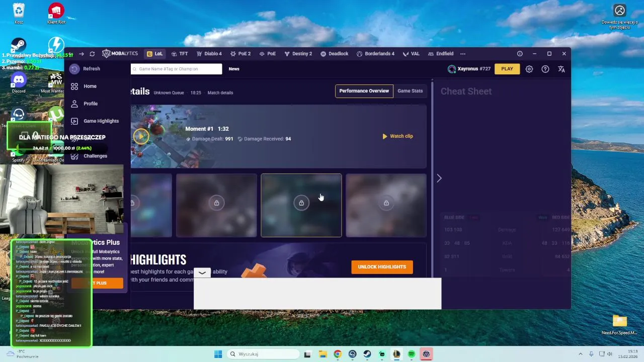Open the Steam desktop shortcut

point(19,45)
